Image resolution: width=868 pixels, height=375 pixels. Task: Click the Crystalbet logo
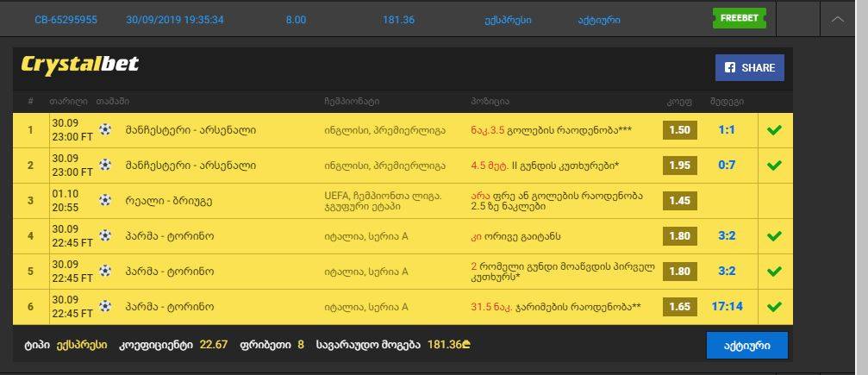(x=79, y=65)
